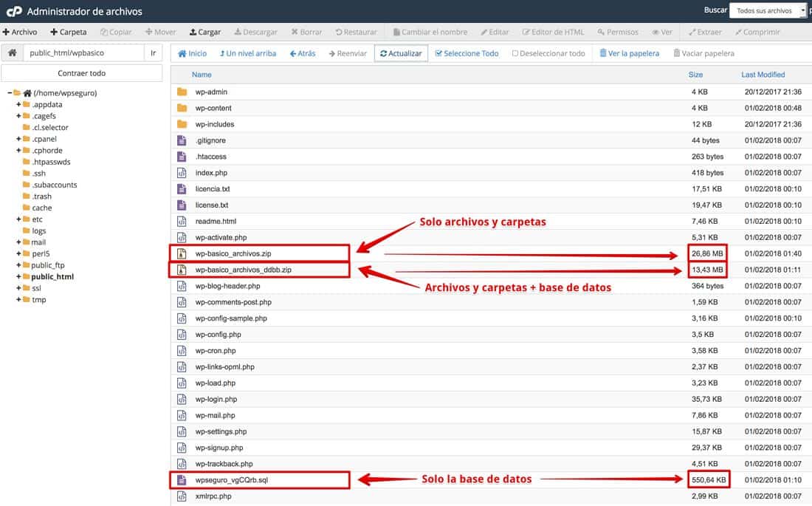Screen dimensions: 812x506
Task: Select the public_ftp tree folder
Action: point(48,265)
